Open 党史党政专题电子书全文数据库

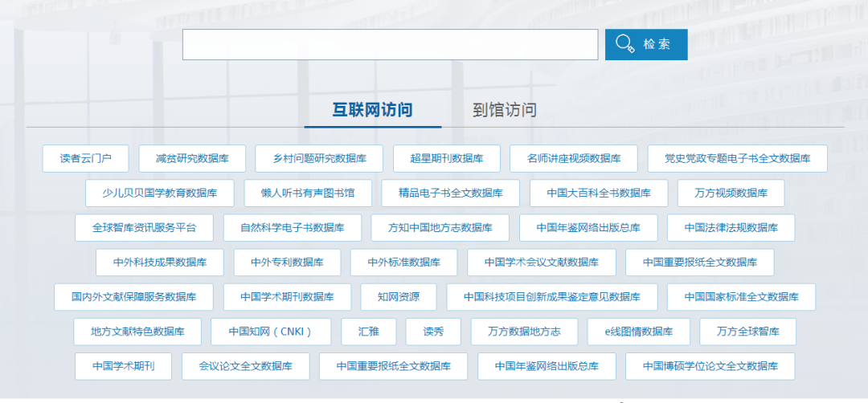click(x=737, y=159)
